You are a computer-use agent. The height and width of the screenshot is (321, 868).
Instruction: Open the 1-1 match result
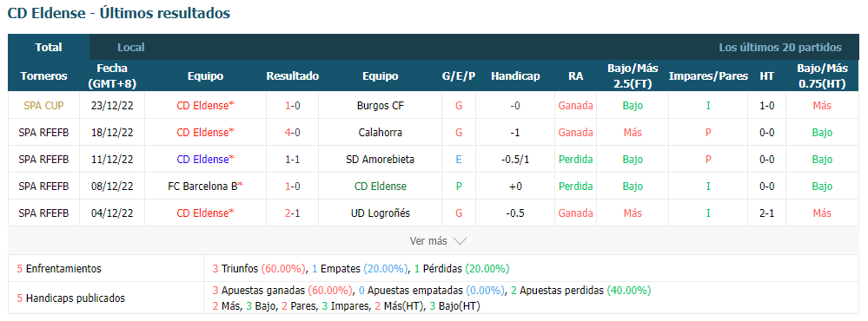coord(293,160)
